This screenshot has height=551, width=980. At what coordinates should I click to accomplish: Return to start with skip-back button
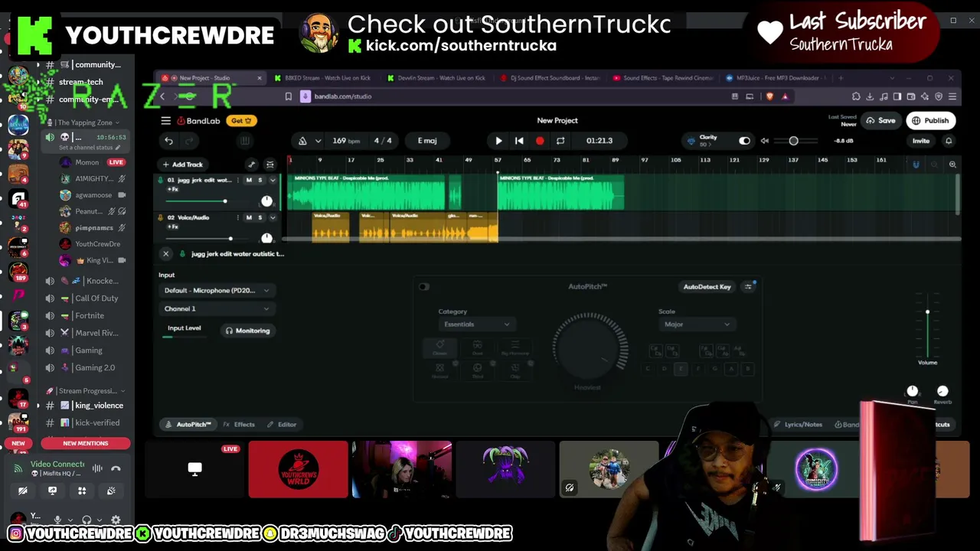(519, 141)
